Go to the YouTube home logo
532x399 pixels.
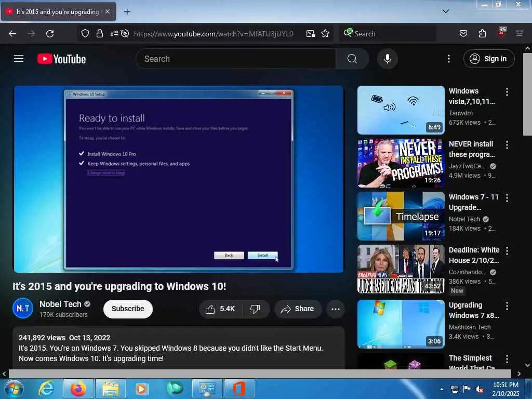(61, 59)
